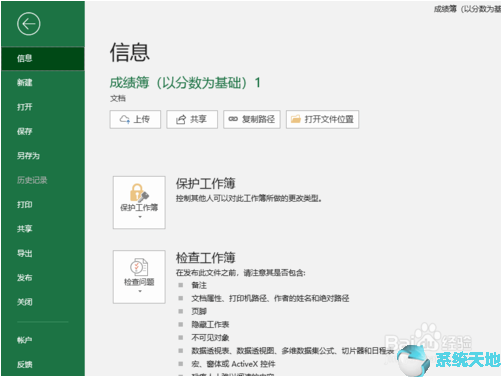Click the 备注 list item
Screen dimensions: 502x377
coord(199,285)
